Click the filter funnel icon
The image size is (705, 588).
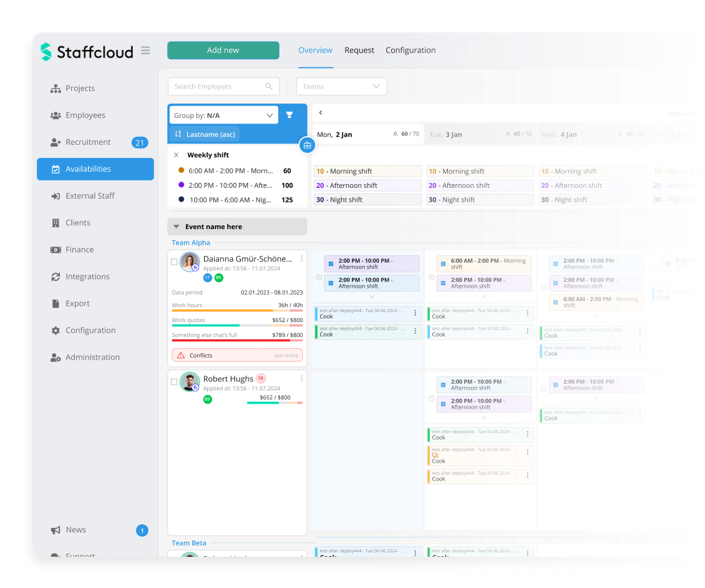(x=289, y=115)
